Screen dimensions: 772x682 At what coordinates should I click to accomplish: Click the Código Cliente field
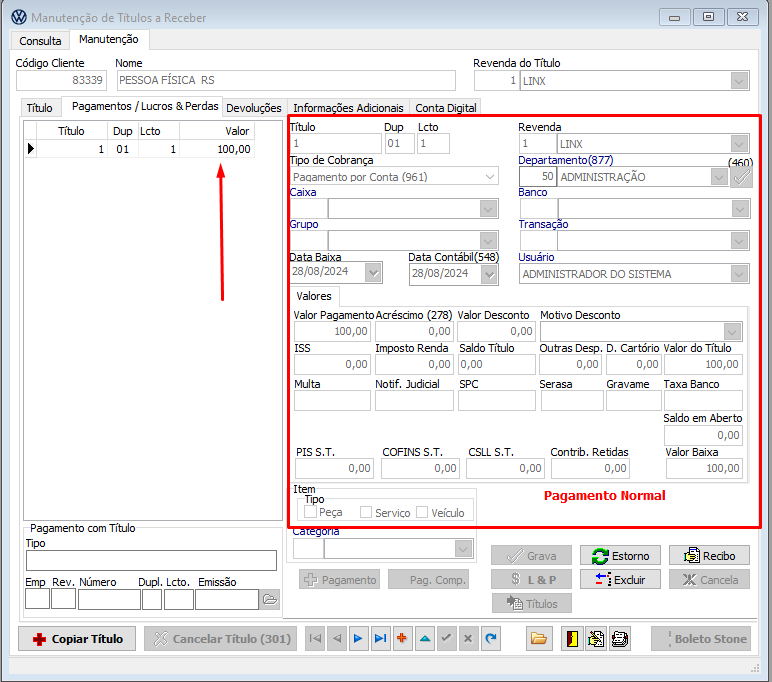click(61, 80)
